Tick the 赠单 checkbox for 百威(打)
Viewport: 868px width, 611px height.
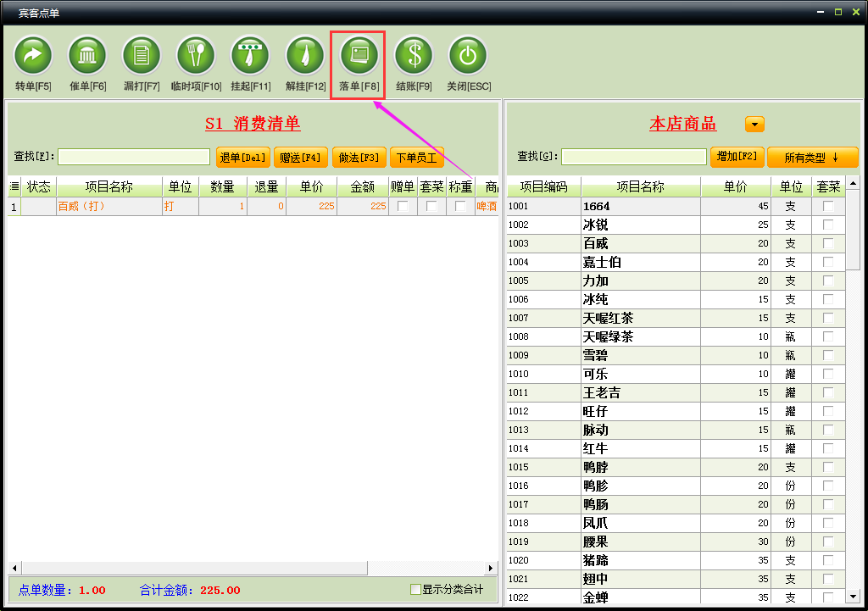[403, 206]
